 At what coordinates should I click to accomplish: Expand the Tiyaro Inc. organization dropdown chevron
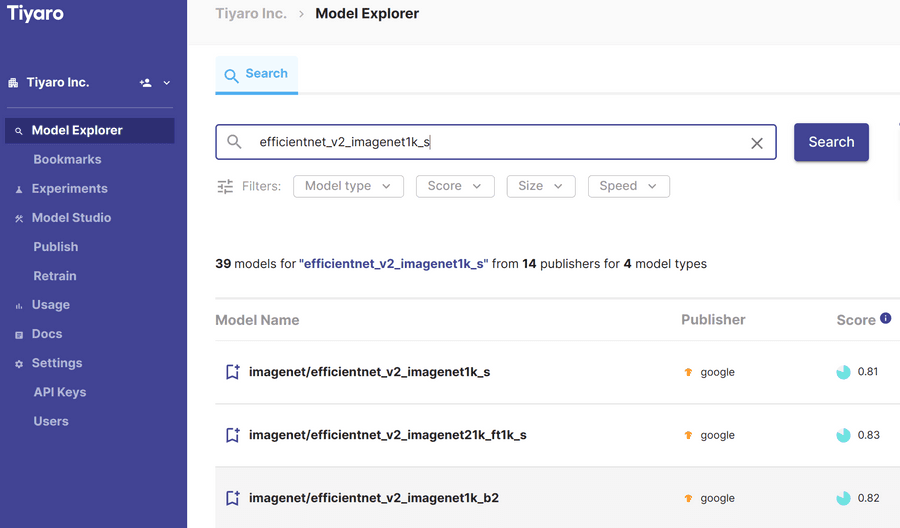166,83
